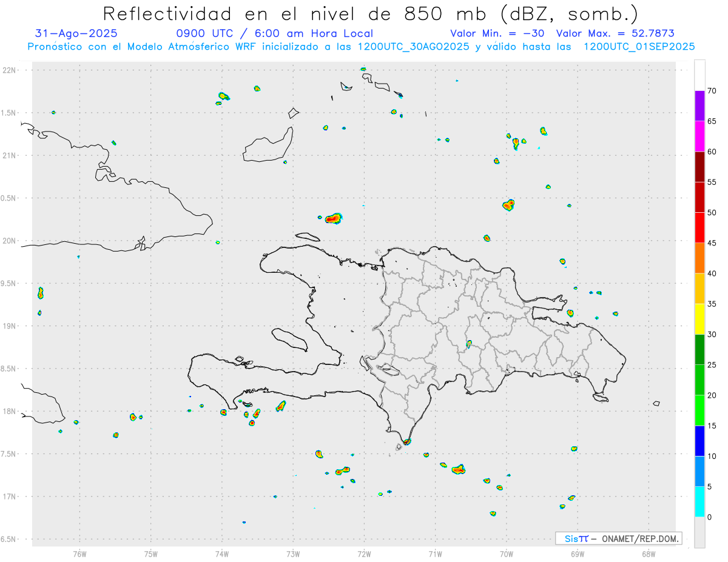Click the 'SisTT – ONAMET/REP.DOM.' credit box
Viewport: 728px width, 562px height.
click(618, 538)
